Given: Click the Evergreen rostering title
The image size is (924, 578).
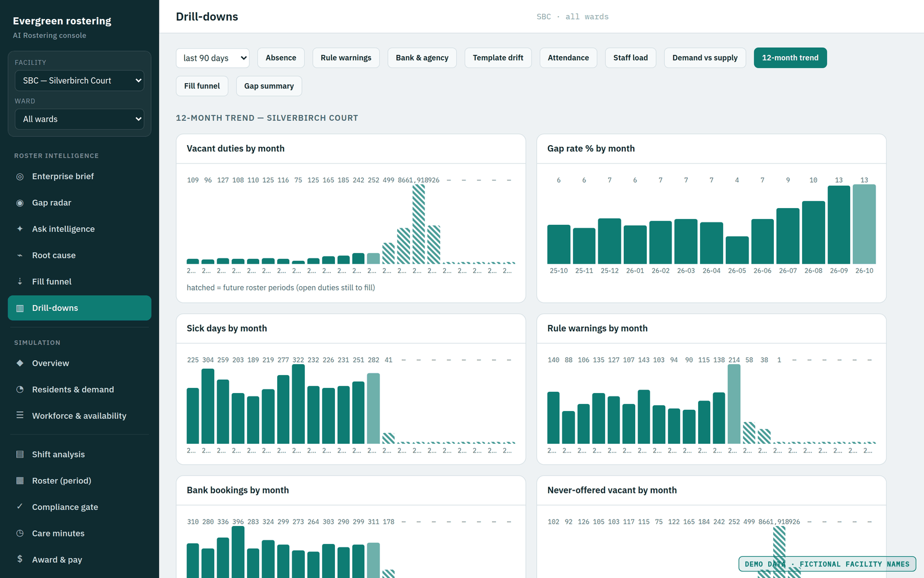Looking at the screenshot, I should tap(62, 21).
